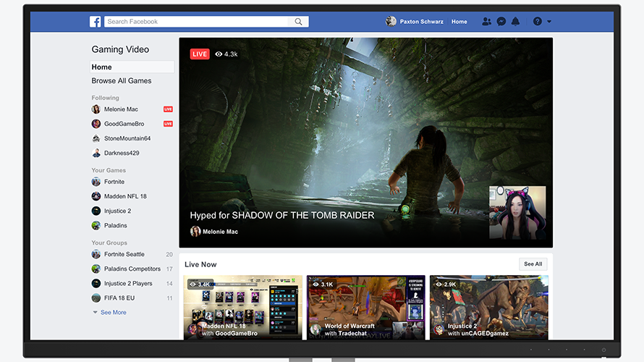Click See All in Live Now
This screenshot has height=362, width=644.
click(533, 264)
